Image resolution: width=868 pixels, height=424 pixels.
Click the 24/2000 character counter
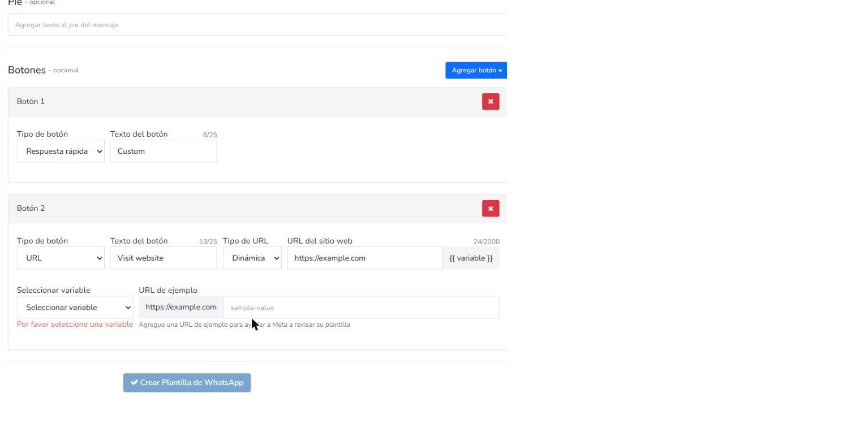pyautogui.click(x=487, y=242)
